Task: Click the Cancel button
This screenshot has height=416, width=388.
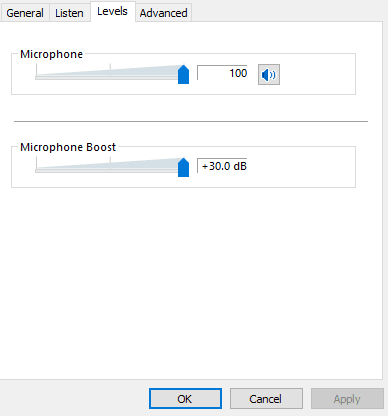Action: [x=266, y=398]
